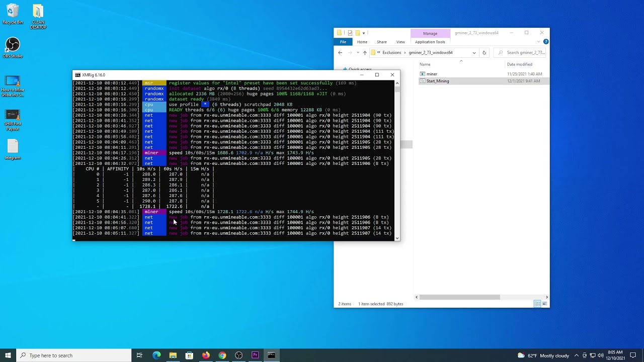
Task: Open Google Chrome from taskbar
Action: coord(222,355)
